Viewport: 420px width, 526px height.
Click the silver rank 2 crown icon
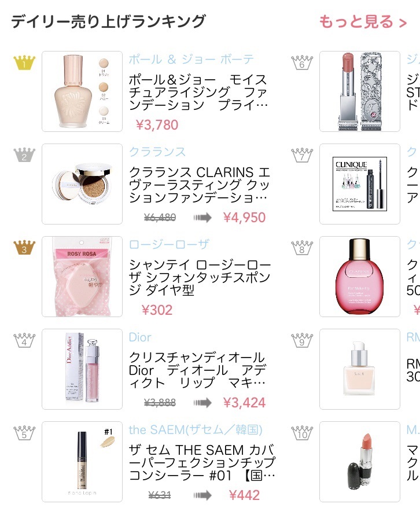click(x=24, y=155)
